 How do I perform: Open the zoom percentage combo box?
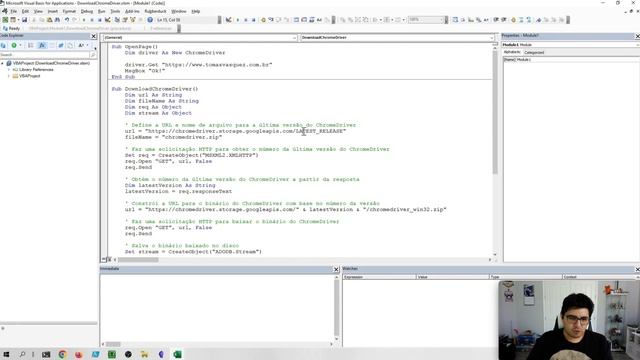426,20
